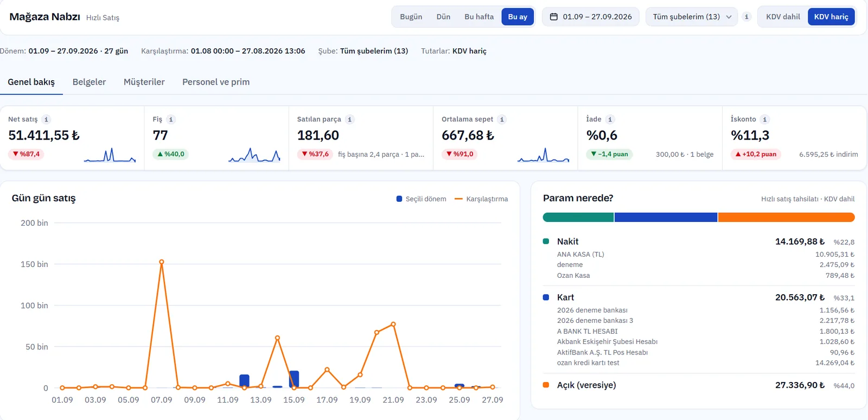Click the Nakit payment row
This screenshot has width=868, height=420.
pyautogui.click(x=699, y=241)
